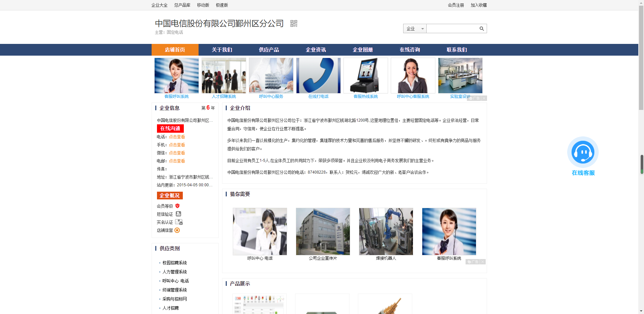Screen dimensions: 644x314
Task: Open the 关于我们 menu item
Action: 222,50
